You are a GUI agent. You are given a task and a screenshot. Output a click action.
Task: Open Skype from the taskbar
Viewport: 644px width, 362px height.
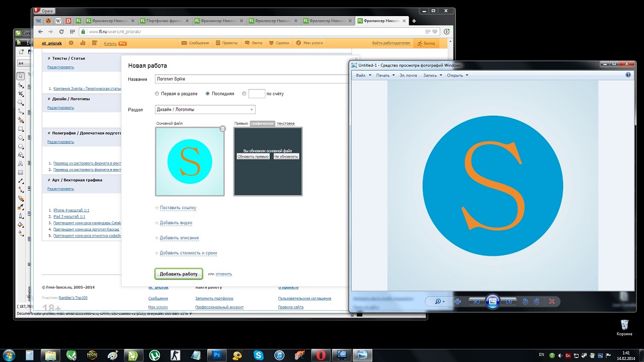[x=259, y=355]
